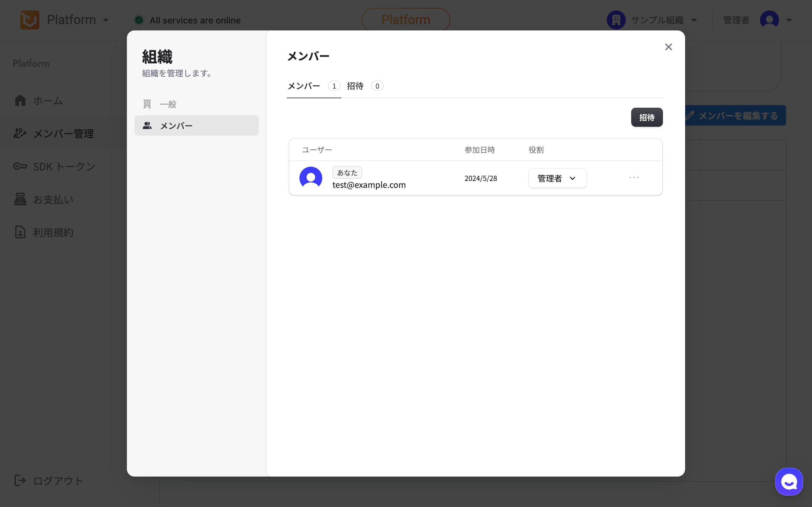
Task: Expand the 管理者 role dropdown
Action: (557, 178)
